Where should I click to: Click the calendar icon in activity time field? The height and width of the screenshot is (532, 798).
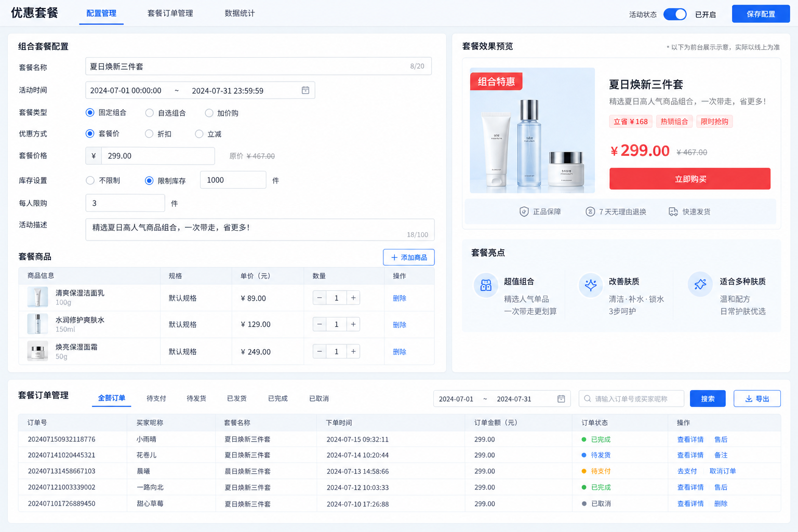tap(305, 90)
